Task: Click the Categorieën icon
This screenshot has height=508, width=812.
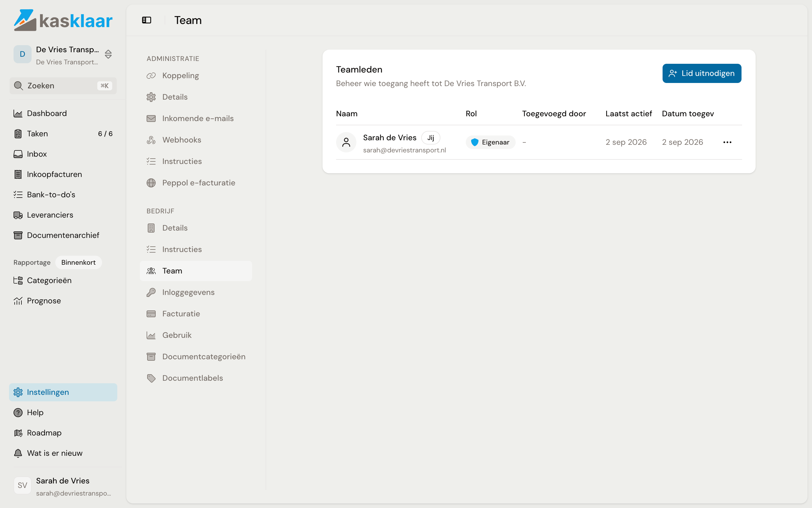Action: [18, 281]
